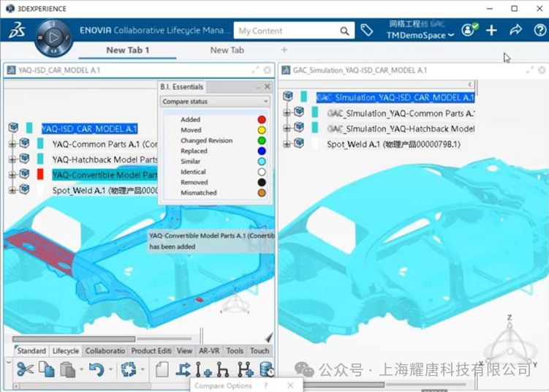Open the Undo history dropdown arrow
The image size is (549, 392).
[x=110, y=369]
